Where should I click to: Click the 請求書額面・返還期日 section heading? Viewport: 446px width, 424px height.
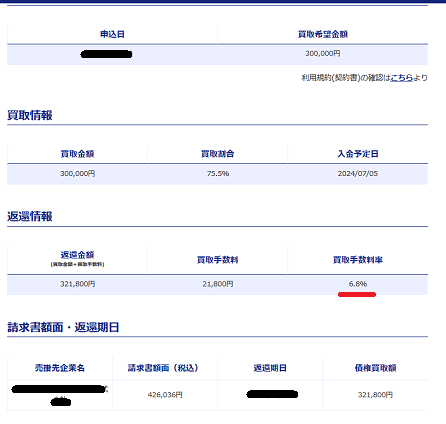(x=63, y=327)
